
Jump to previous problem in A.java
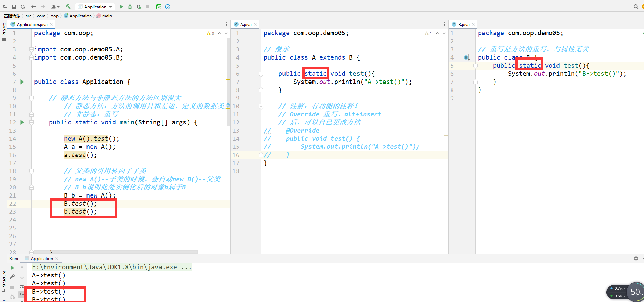437,33
